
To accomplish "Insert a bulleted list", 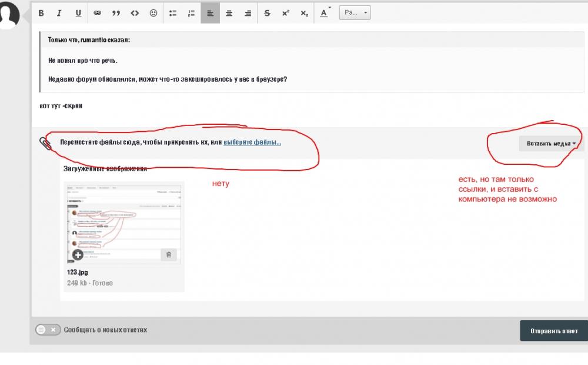I will point(173,13).
